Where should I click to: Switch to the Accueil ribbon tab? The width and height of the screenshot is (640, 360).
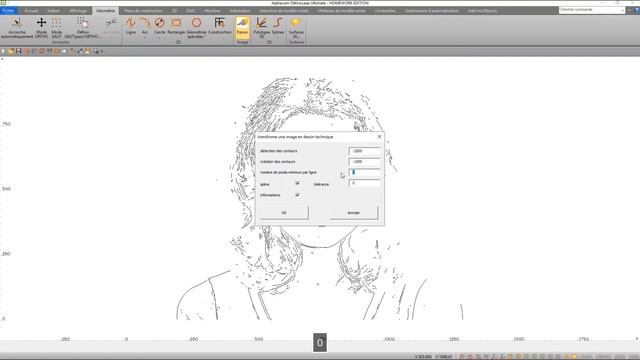(x=31, y=11)
